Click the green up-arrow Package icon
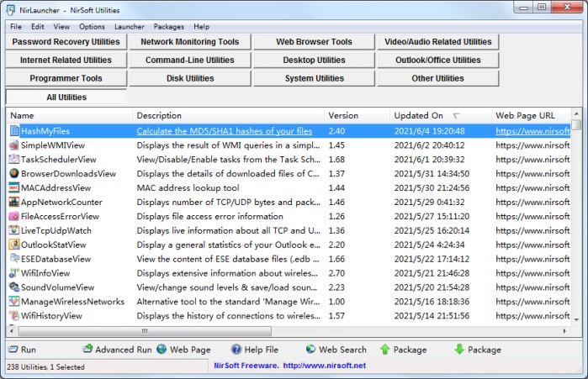The width and height of the screenshot is (588, 379). point(384,350)
